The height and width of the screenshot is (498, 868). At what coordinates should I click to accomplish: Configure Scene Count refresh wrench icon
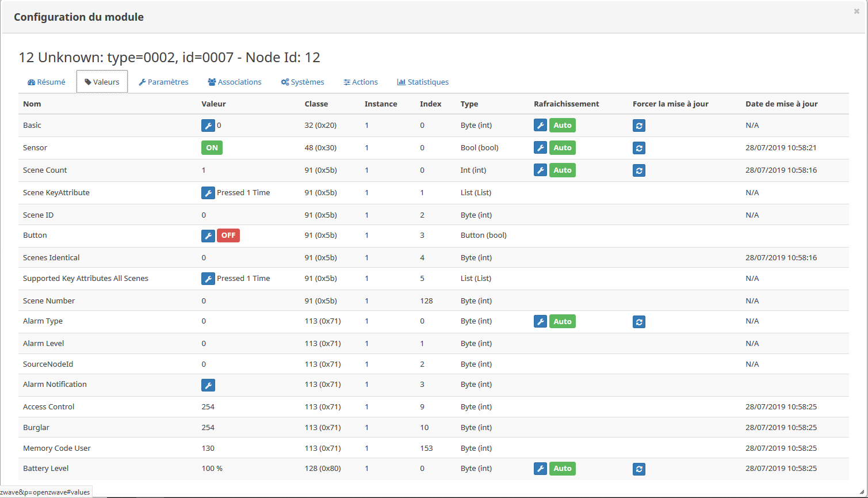coord(541,170)
